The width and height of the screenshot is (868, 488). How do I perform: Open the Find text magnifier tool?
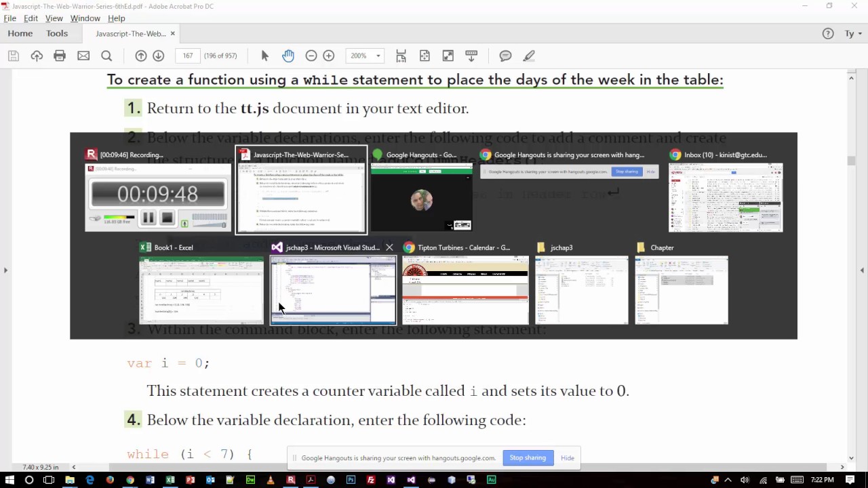[106, 56]
